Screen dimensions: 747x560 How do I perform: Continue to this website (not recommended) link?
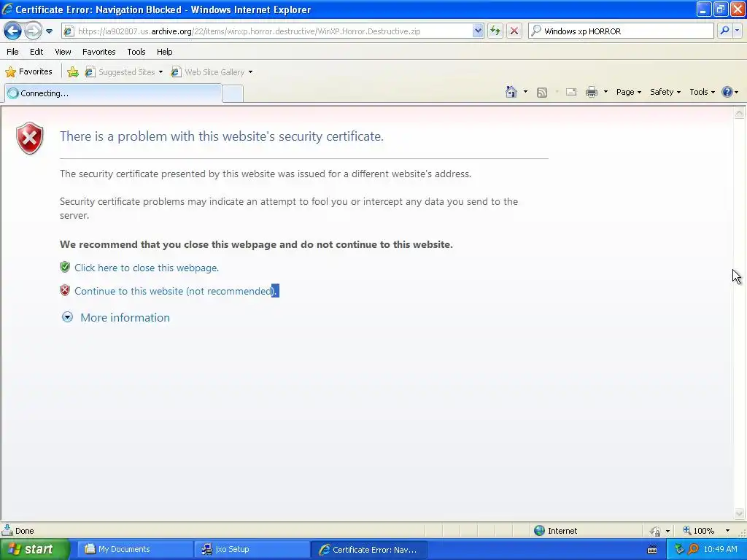coord(177,291)
